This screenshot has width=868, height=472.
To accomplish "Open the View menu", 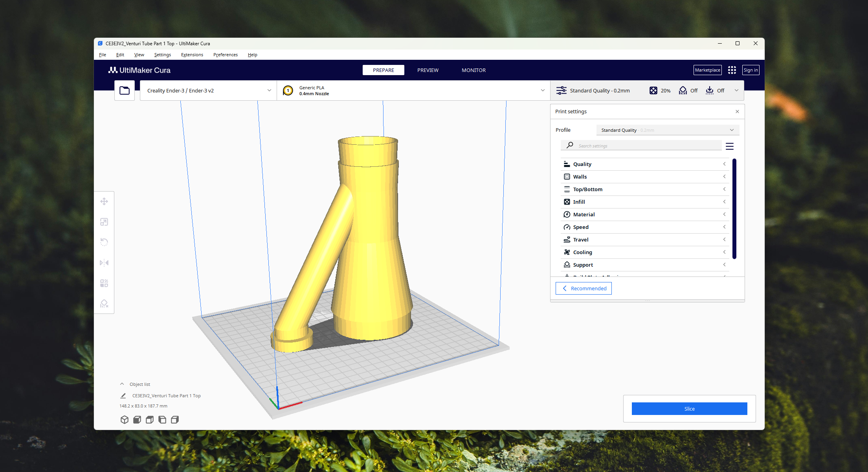I will (x=139, y=55).
